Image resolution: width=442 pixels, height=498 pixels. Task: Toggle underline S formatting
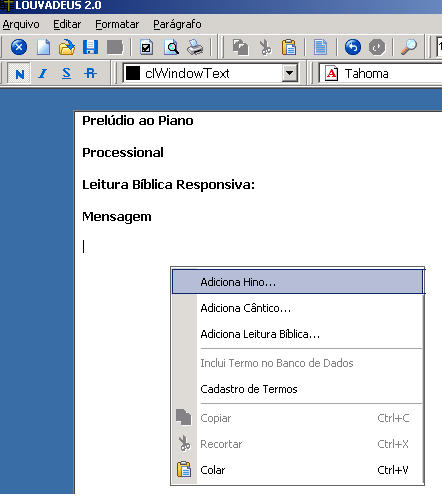[66, 73]
